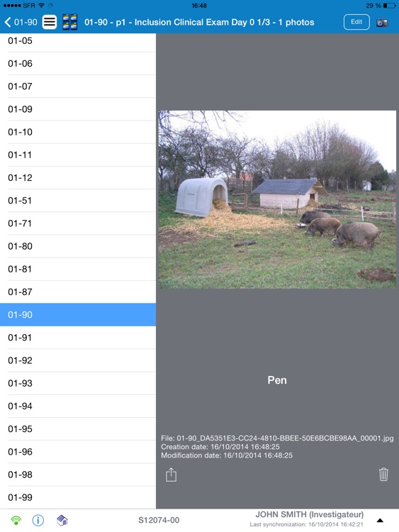
Task: Click the Edit button
Action: (x=356, y=22)
